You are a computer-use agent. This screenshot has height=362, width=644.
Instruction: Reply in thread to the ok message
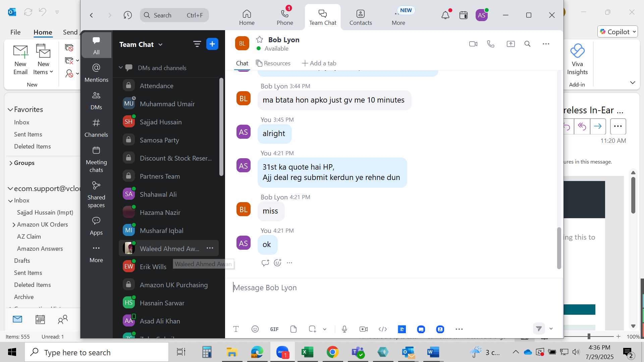tap(265, 263)
